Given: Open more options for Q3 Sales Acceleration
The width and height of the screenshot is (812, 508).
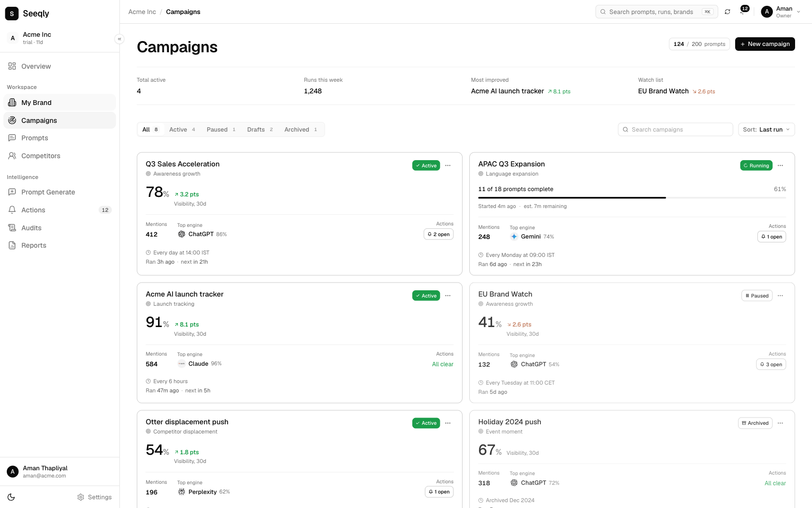Looking at the screenshot, I should click(448, 165).
